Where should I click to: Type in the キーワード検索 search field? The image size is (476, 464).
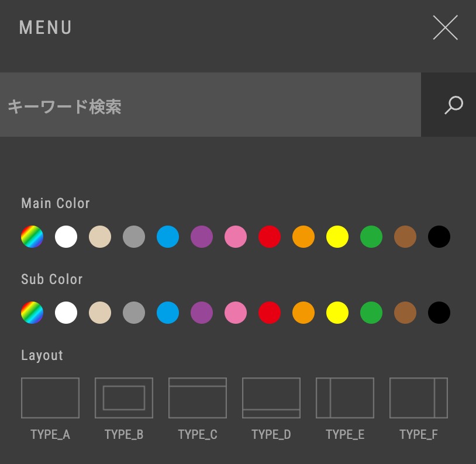click(x=211, y=105)
